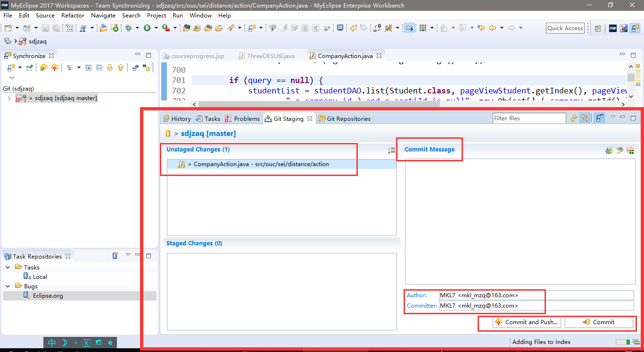Click the Adding Files to Index progress bar
644x352 pixels.
pyautogui.click(x=622, y=342)
